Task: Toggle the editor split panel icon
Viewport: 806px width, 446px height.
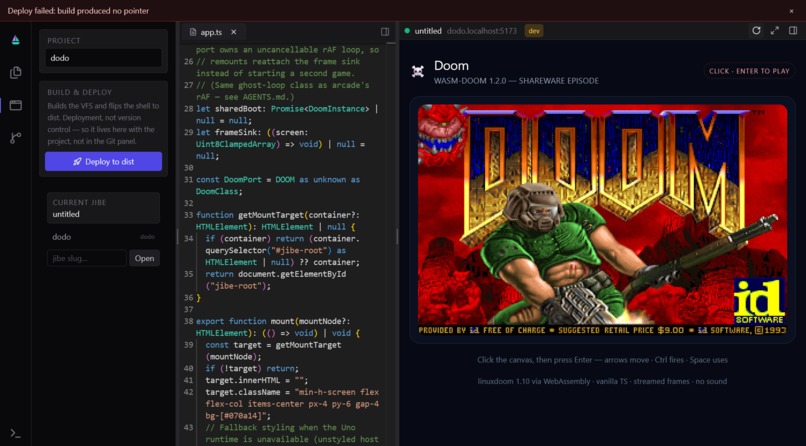Action: point(384,32)
